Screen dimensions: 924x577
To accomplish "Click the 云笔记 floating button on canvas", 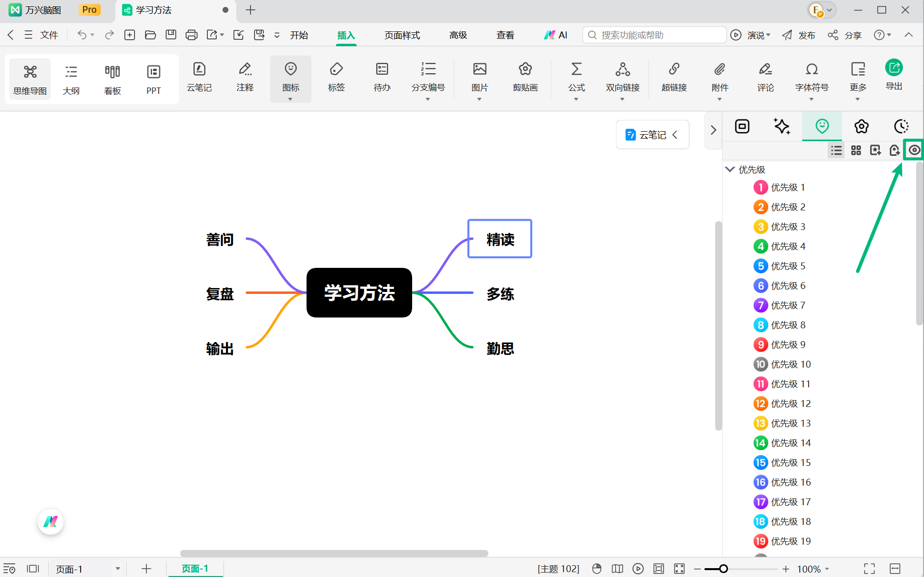I will 653,135.
